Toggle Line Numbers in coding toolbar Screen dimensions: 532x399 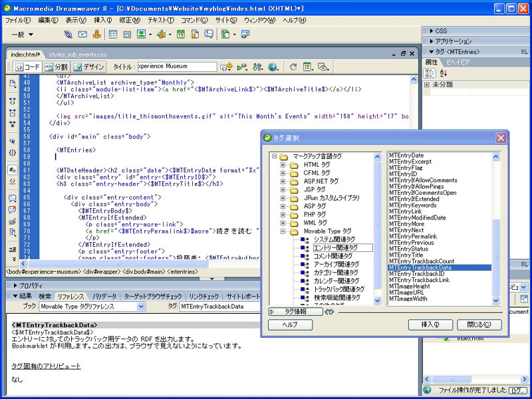tap(13, 170)
